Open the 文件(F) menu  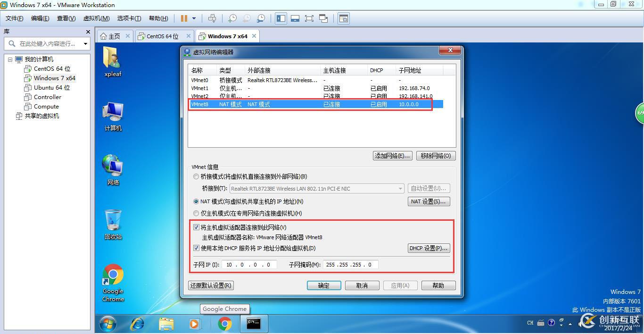click(15, 18)
